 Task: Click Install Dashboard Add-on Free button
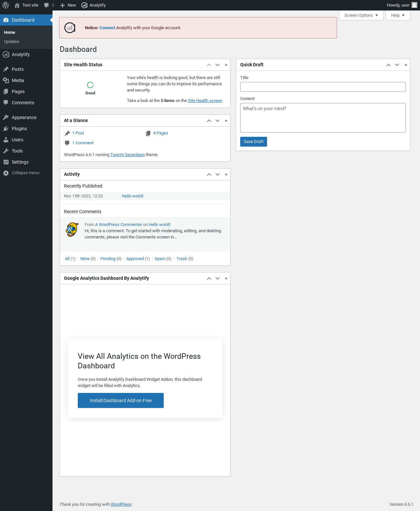(121, 400)
